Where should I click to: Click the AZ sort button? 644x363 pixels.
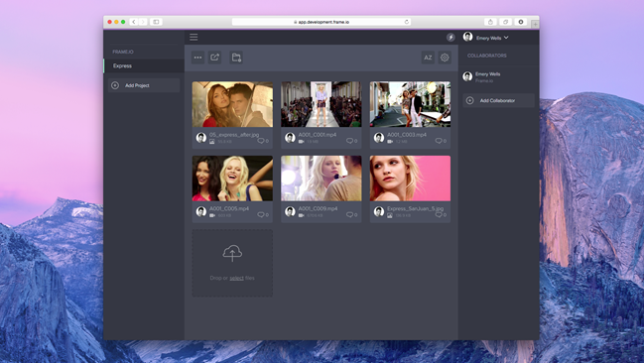428,58
